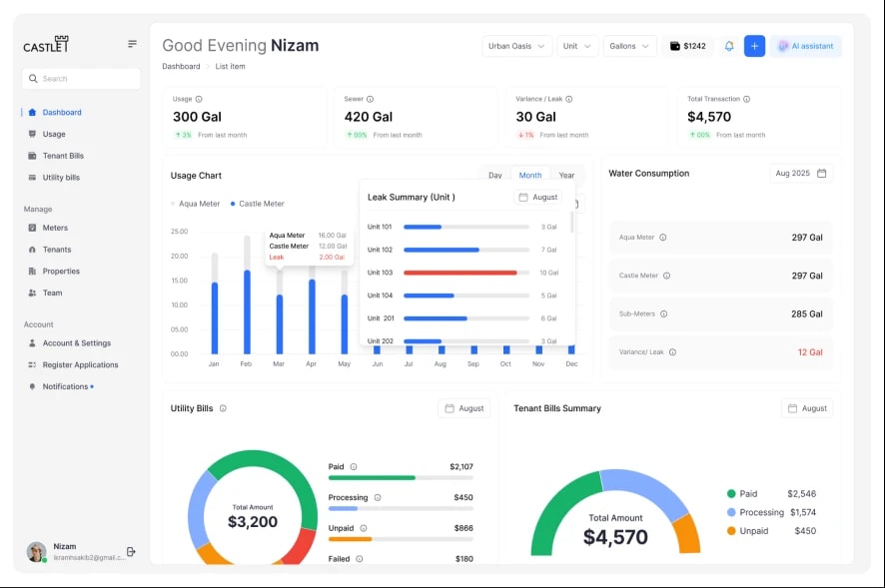Open the Aug 2025 date picker
The width and height of the screenshot is (885, 588).
801,174
